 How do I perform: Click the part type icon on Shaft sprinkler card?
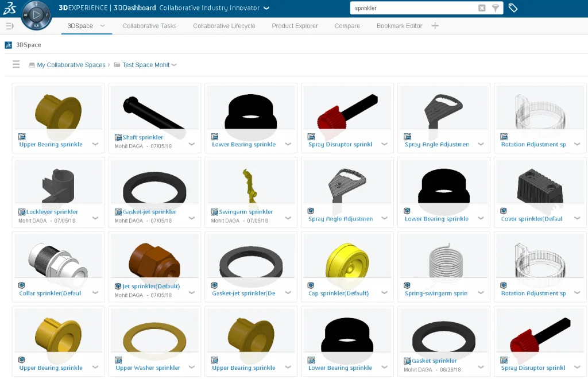pyautogui.click(x=118, y=137)
